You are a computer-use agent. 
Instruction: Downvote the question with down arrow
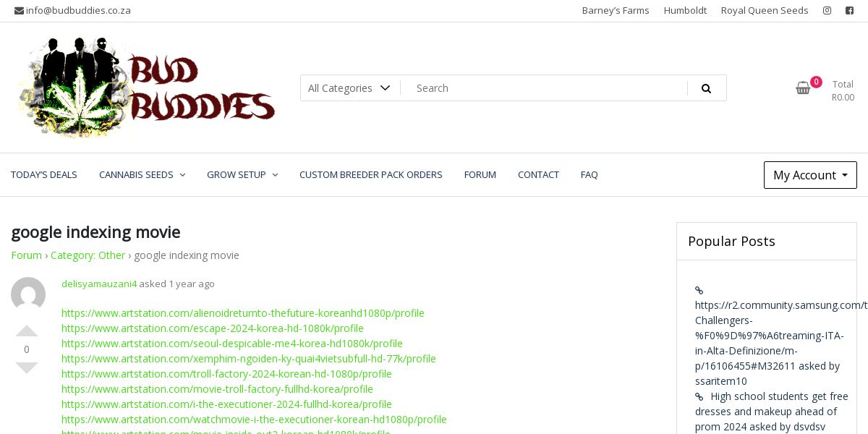pos(27,367)
